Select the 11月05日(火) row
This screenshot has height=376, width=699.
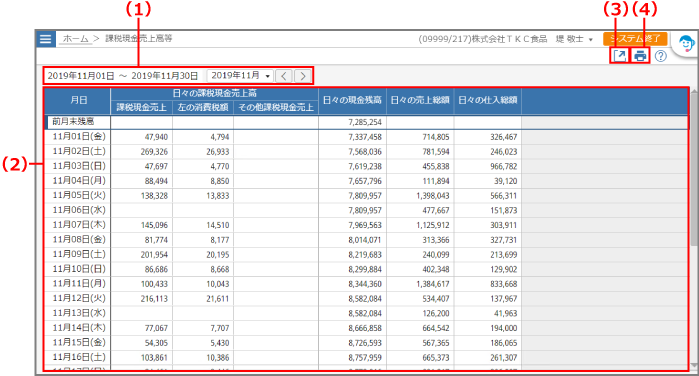click(x=366, y=196)
